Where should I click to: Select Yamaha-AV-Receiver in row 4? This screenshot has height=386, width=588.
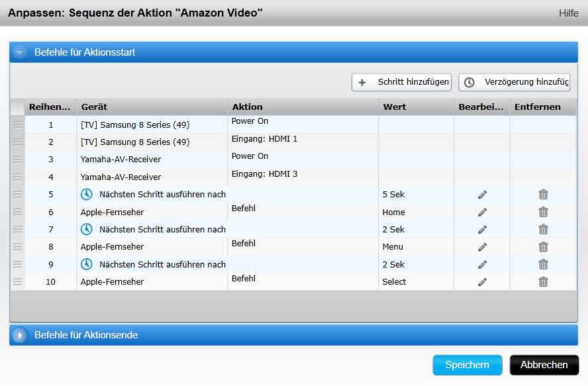[x=121, y=177]
